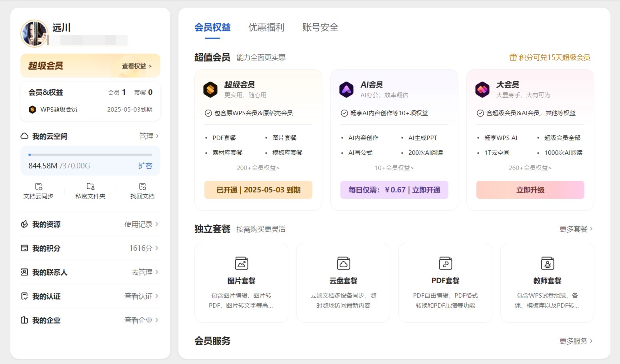620x364 pixels.
Task: Open the 云盘套餐 card title
Action: tap(344, 281)
